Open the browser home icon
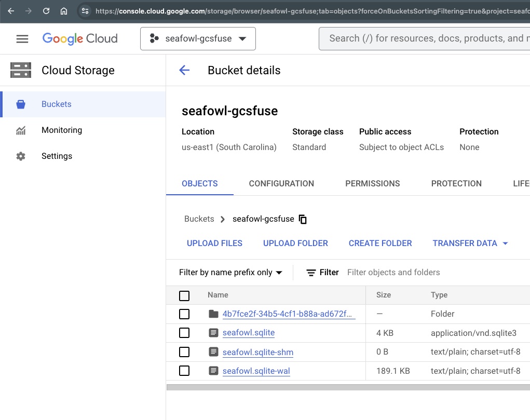Viewport: 530px width, 420px height. (63, 11)
